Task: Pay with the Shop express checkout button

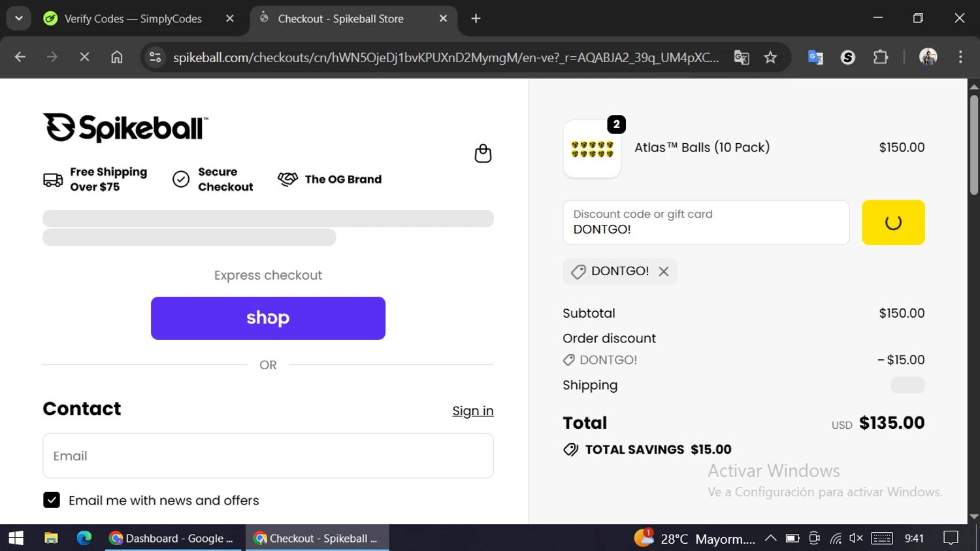Action: point(268,318)
